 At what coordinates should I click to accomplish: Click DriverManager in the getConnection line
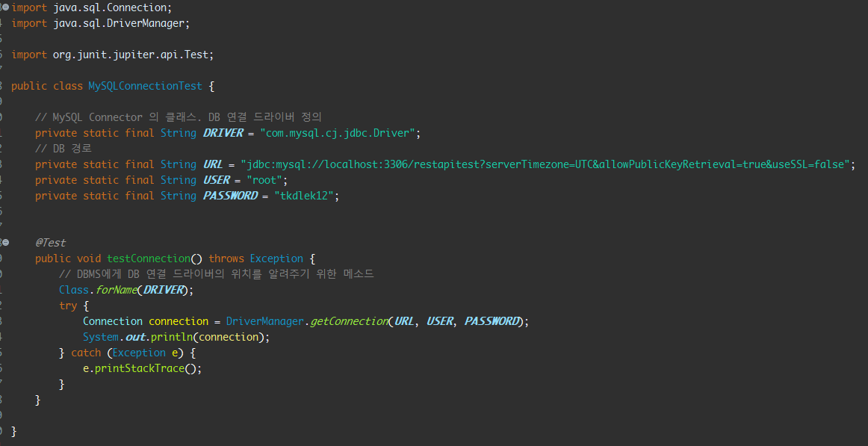click(x=264, y=321)
